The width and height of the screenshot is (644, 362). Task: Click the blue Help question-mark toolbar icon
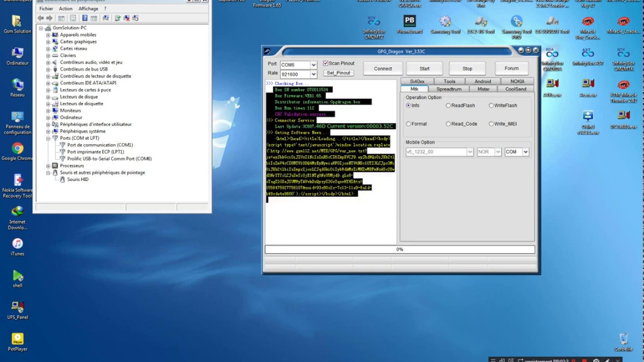click(85, 18)
